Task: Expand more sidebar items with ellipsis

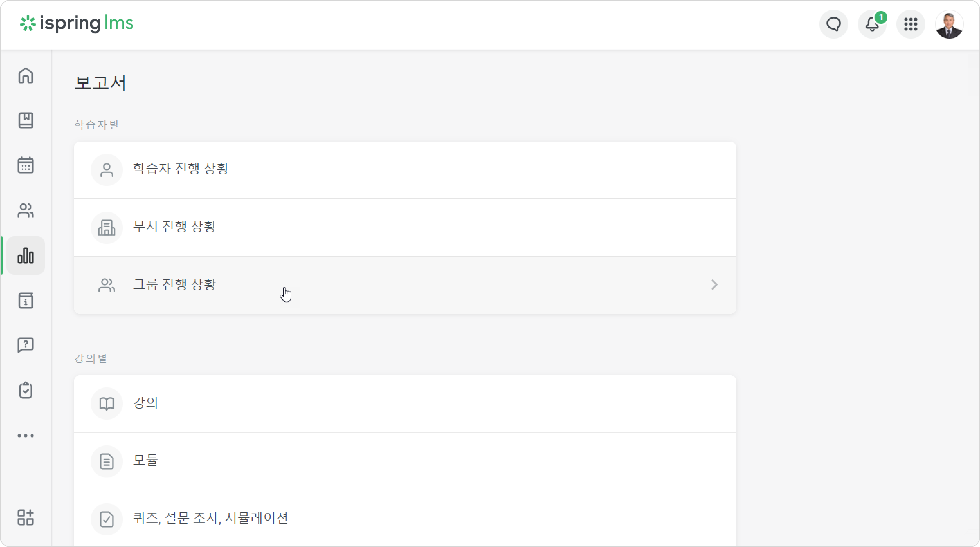Action: (x=26, y=436)
